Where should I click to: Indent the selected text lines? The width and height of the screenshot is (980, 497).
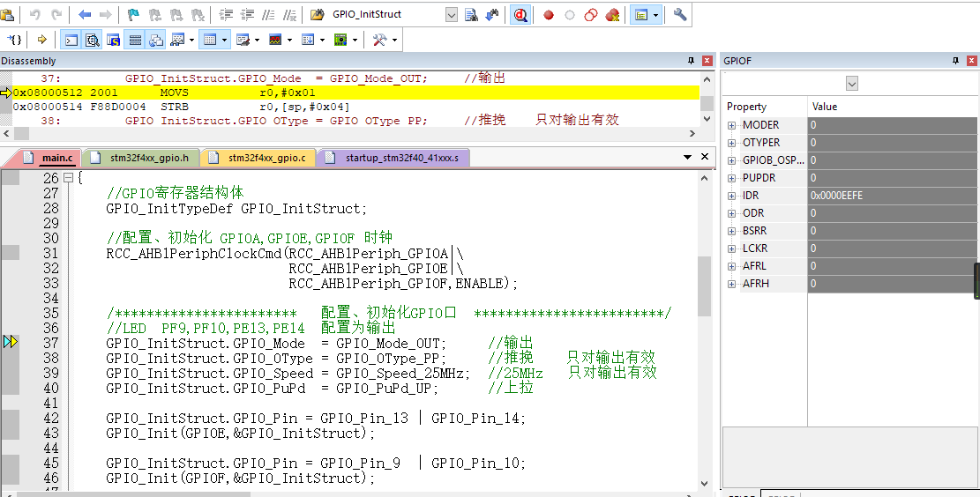pos(226,14)
